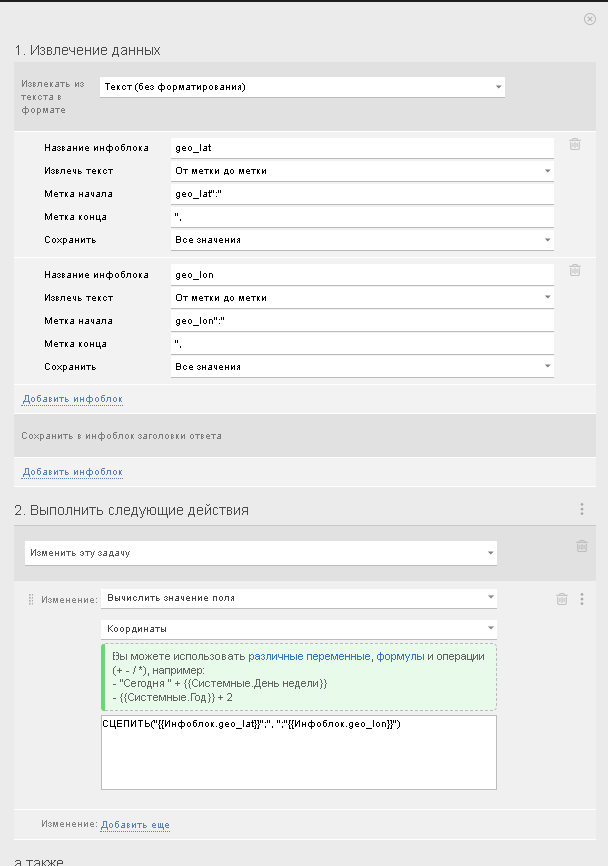Delete the geo_lon infoblock via trash icon

tap(575, 270)
